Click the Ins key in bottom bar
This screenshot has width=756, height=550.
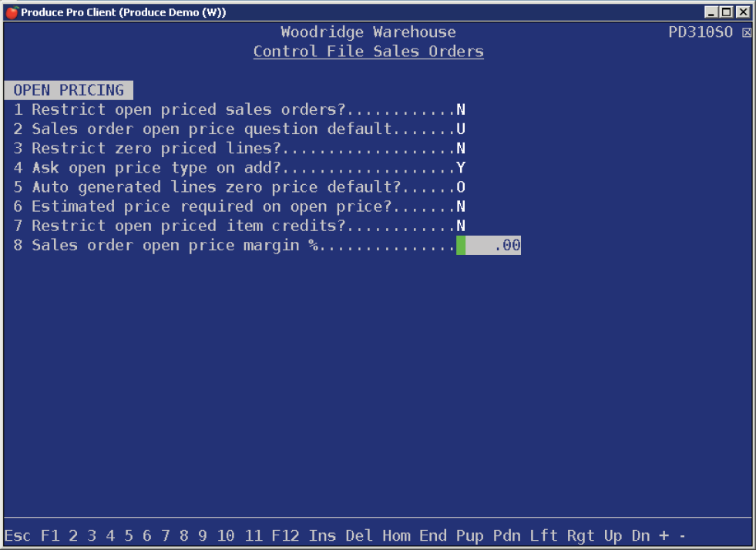tap(322, 535)
